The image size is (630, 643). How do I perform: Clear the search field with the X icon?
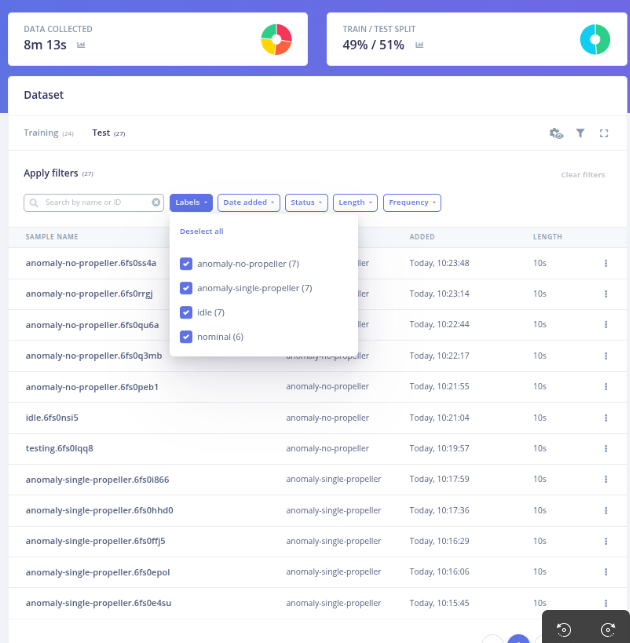click(x=156, y=202)
